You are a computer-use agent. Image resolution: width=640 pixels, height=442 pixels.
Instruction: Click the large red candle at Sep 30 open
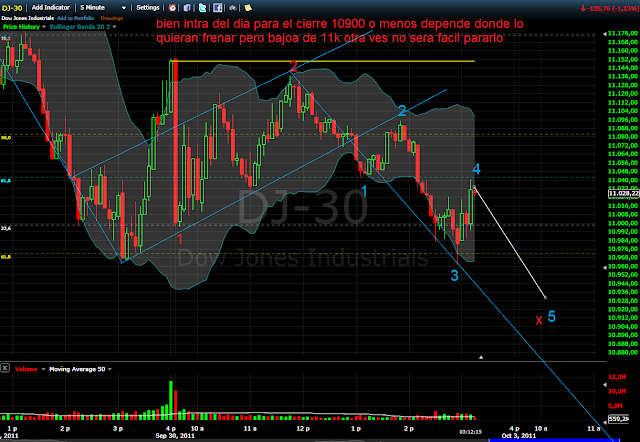[176, 142]
